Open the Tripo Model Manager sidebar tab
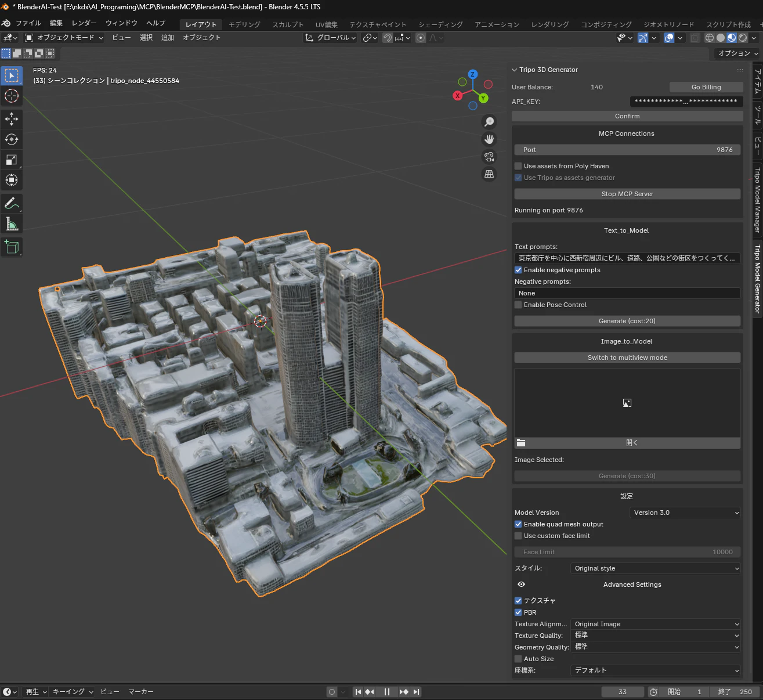763x700 pixels. [757, 200]
